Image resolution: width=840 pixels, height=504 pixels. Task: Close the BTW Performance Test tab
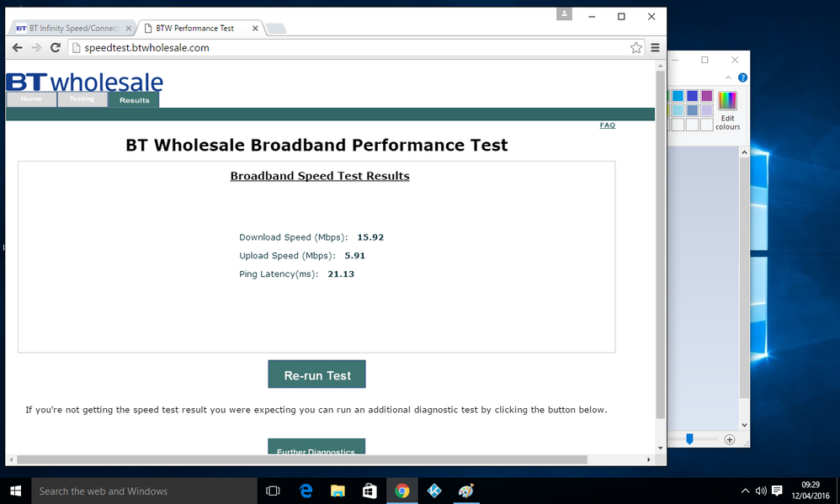point(255,29)
